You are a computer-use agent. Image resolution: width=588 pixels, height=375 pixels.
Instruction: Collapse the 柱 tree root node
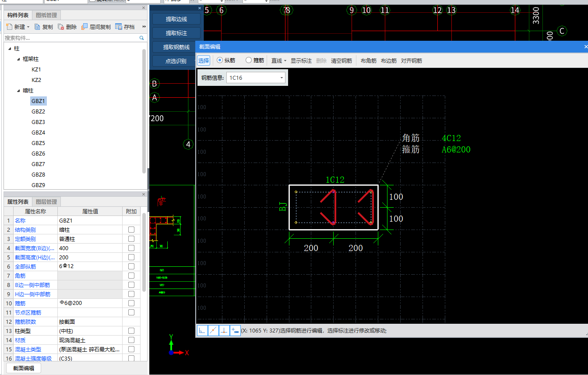pyautogui.click(x=10, y=49)
